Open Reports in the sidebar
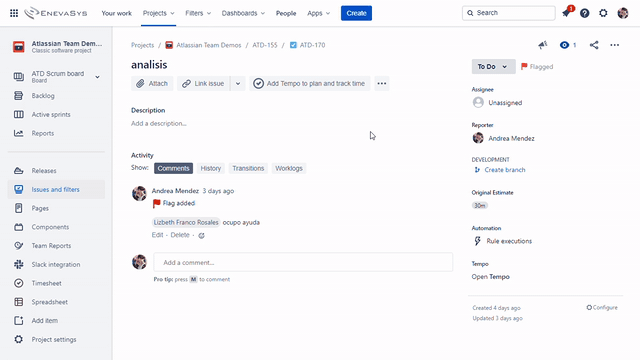 pyautogui.click(x=56, y=133)
